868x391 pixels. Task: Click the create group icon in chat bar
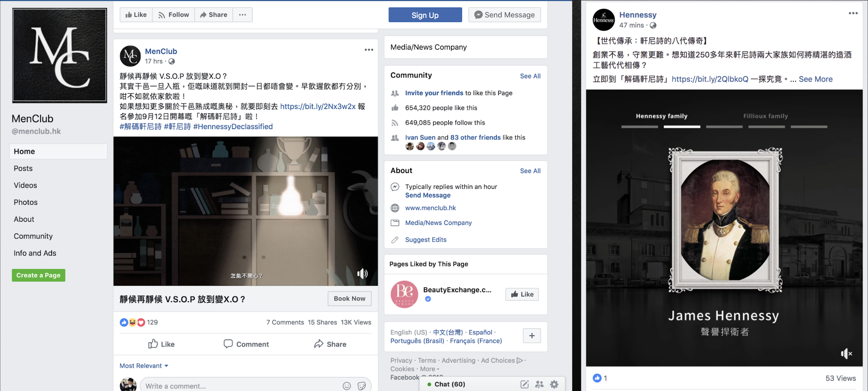pyautogui.click(x=539, y=384)
